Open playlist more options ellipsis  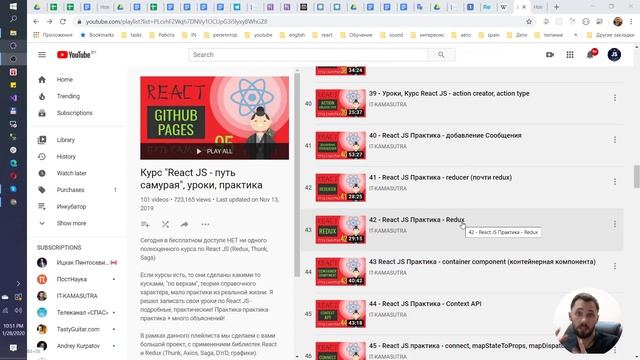205,224
